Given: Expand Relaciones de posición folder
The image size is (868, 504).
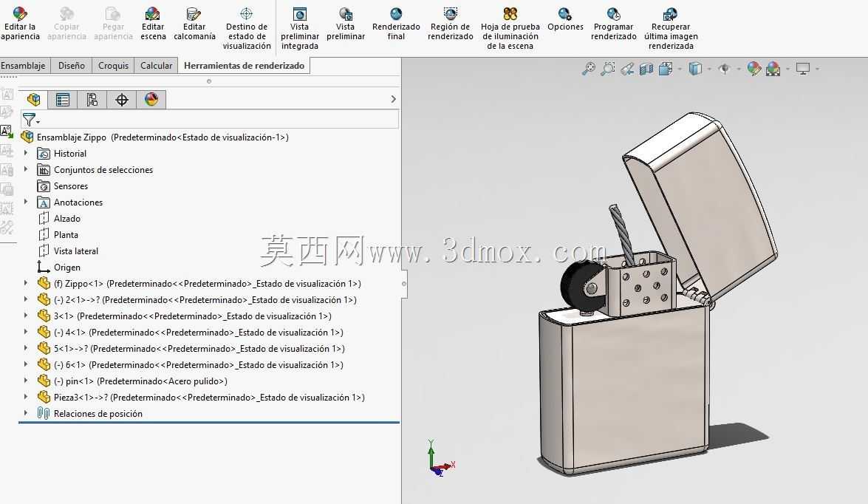Looking at the screenshot, I should point(25,413).
